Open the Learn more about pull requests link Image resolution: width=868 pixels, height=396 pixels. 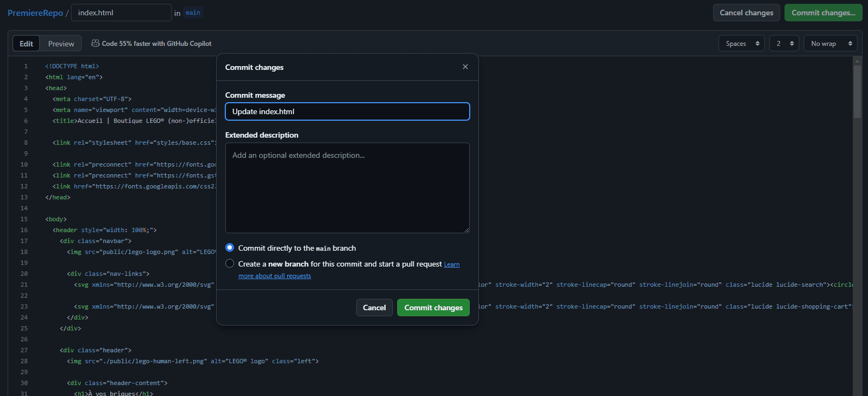tap(274, 276)
